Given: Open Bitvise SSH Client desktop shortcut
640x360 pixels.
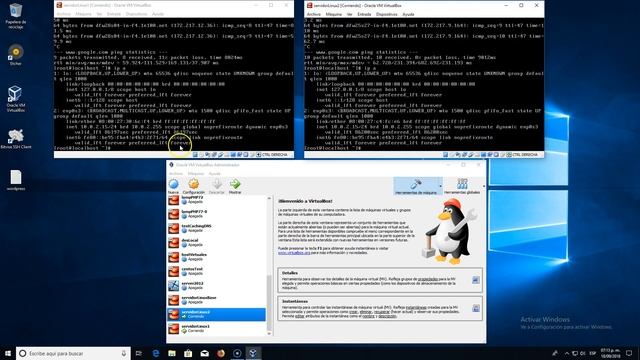Looking at the screenshot, I should click(x=16, y=139).
